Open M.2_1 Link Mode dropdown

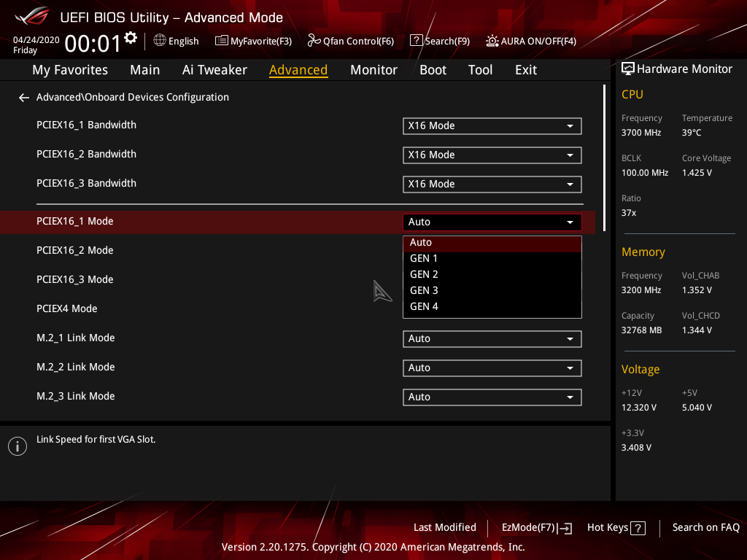pos(492,339)
